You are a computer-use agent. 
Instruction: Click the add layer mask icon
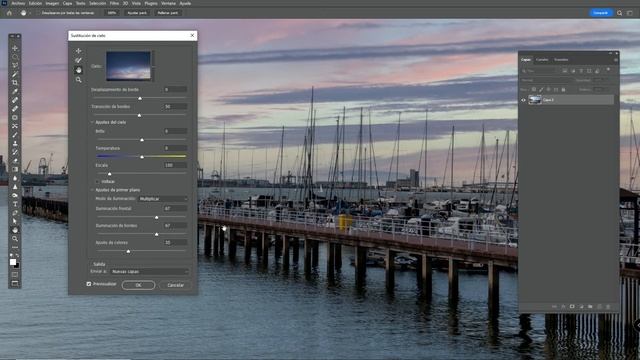[x=572, y=307]
